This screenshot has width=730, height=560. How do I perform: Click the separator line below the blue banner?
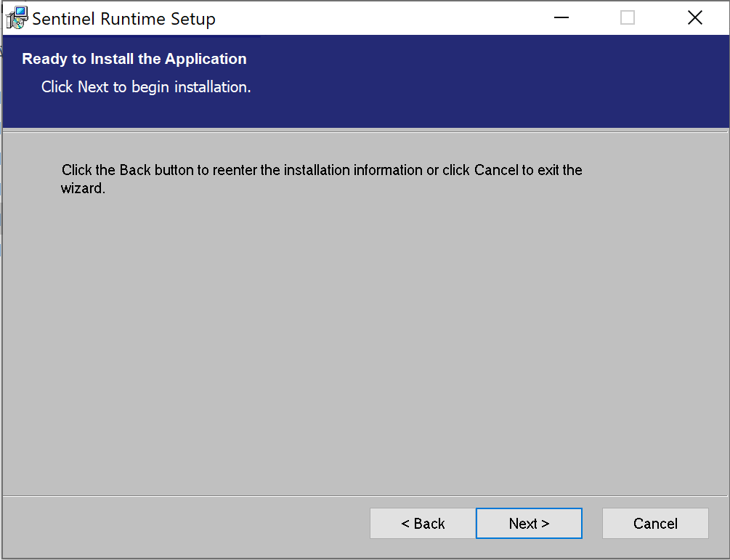pyautogui.click(x=363, y=131)
